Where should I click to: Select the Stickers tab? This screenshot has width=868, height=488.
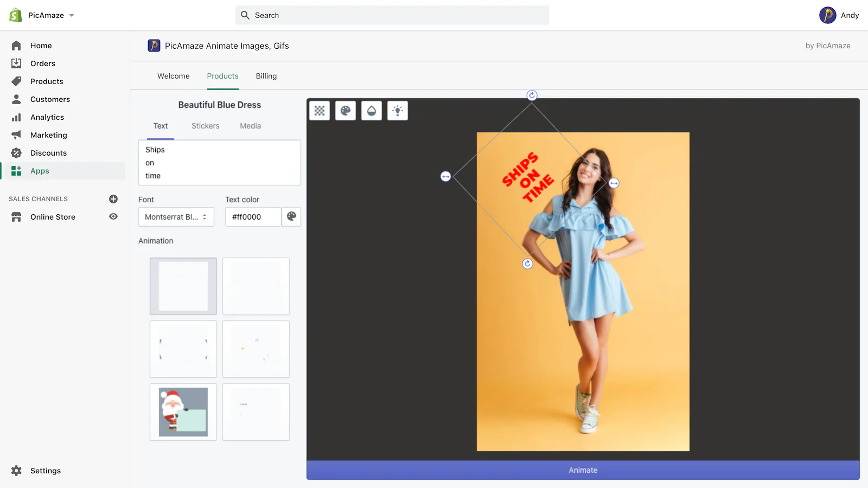click(206, 126)
